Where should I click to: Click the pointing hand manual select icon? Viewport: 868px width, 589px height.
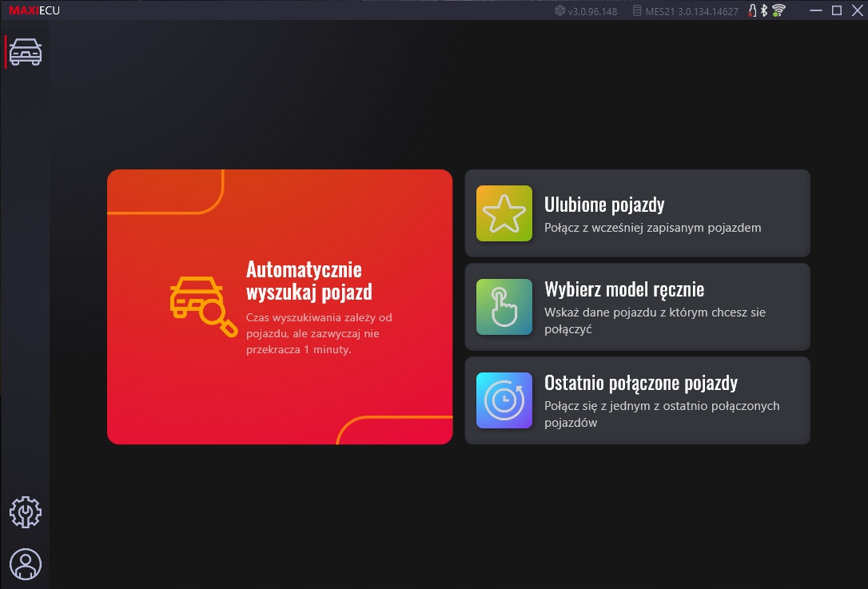(x=504, y=307)
